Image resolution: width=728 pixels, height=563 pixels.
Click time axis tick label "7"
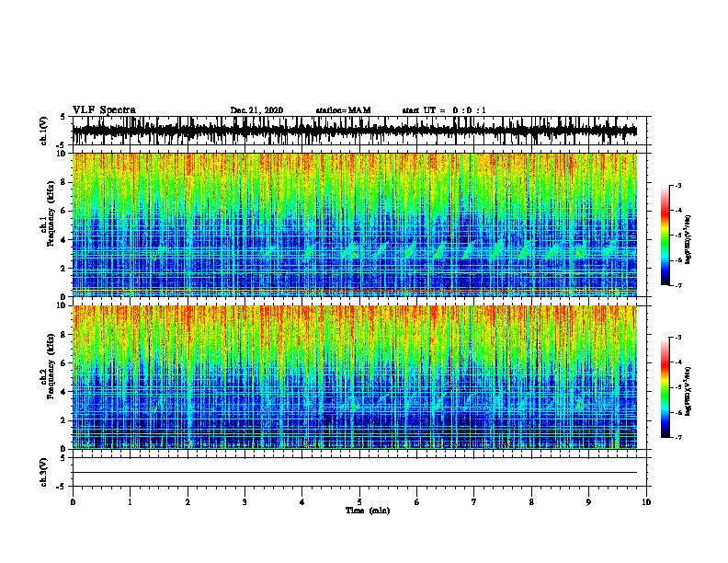tap(474, 502)
